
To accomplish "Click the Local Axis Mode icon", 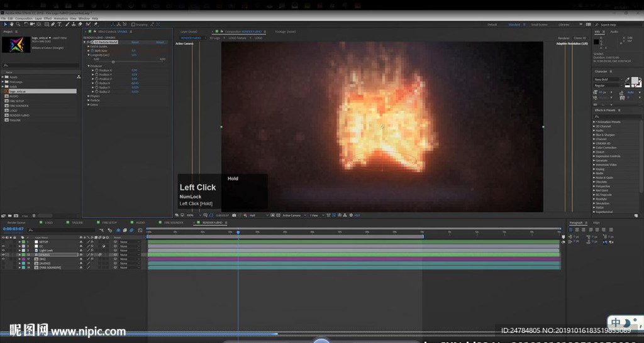I will [113, 24].
